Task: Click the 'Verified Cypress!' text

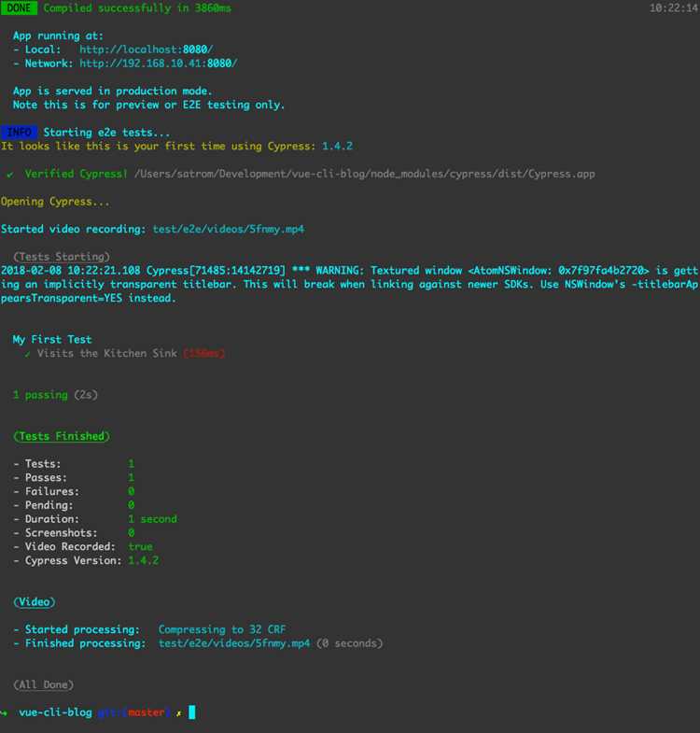Action: point(76,174)
